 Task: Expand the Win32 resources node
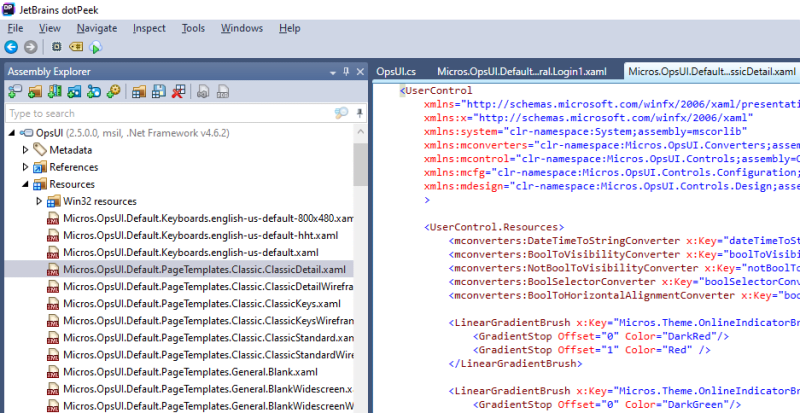click(39, 201)
